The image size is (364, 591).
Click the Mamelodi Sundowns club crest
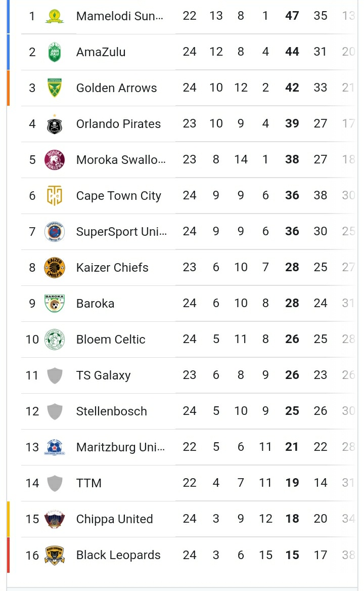tap(55, 16)
